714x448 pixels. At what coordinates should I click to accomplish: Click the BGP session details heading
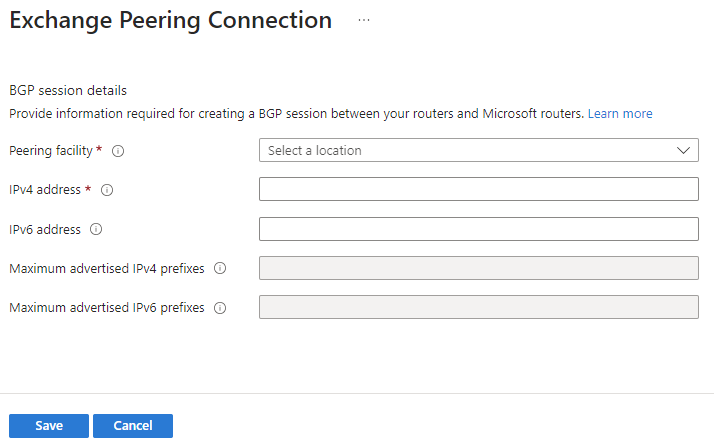(68, 90)
